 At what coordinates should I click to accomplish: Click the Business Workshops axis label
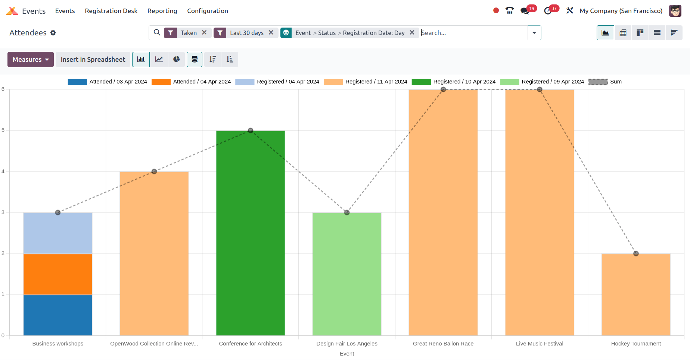click(x=58, y=344)
